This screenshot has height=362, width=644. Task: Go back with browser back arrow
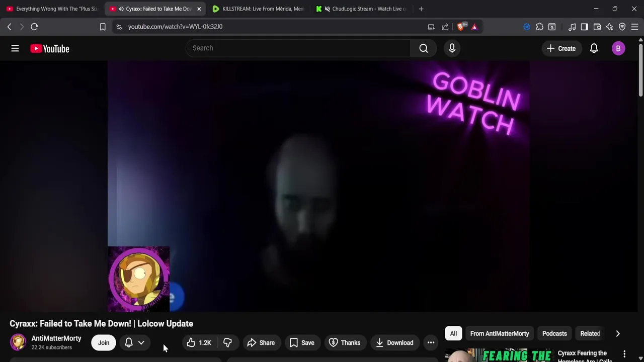click(9, 27)
